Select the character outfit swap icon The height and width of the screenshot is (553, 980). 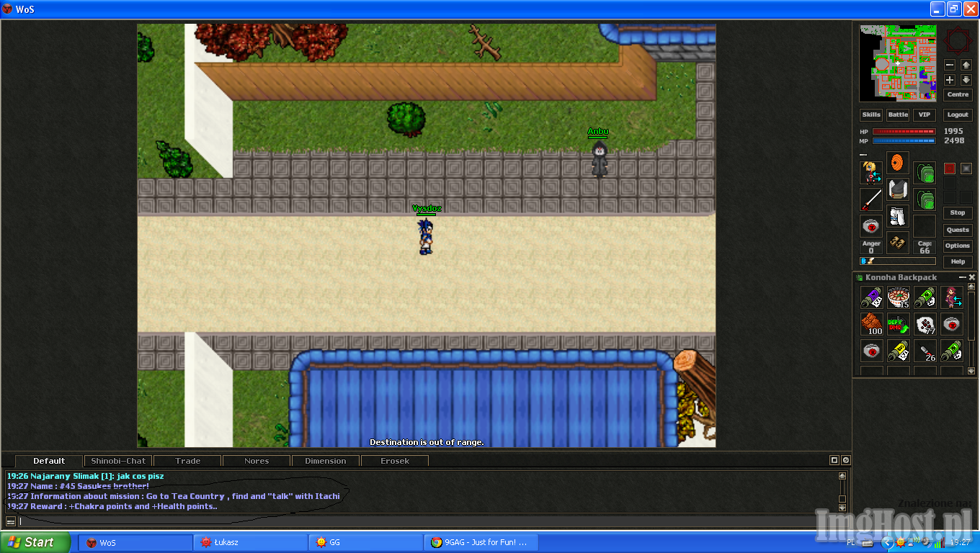click(x=871, y=173)
